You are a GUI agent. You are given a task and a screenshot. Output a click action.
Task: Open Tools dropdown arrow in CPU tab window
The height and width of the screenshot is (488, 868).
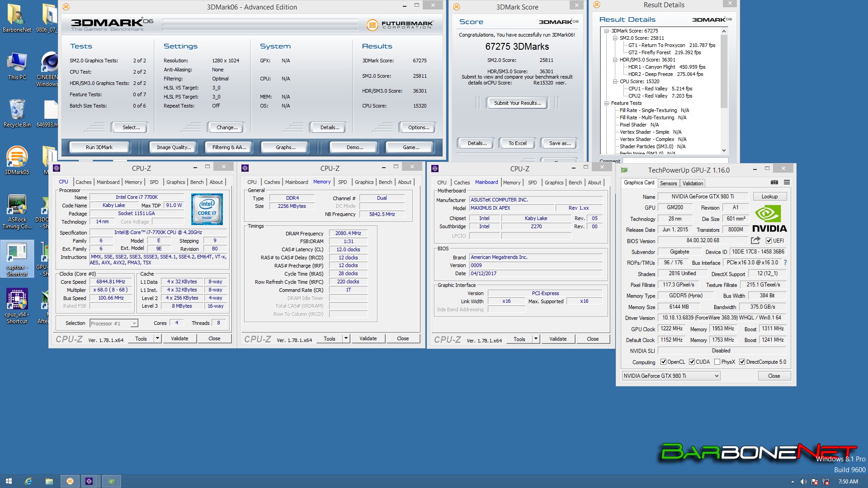point(157,338)
